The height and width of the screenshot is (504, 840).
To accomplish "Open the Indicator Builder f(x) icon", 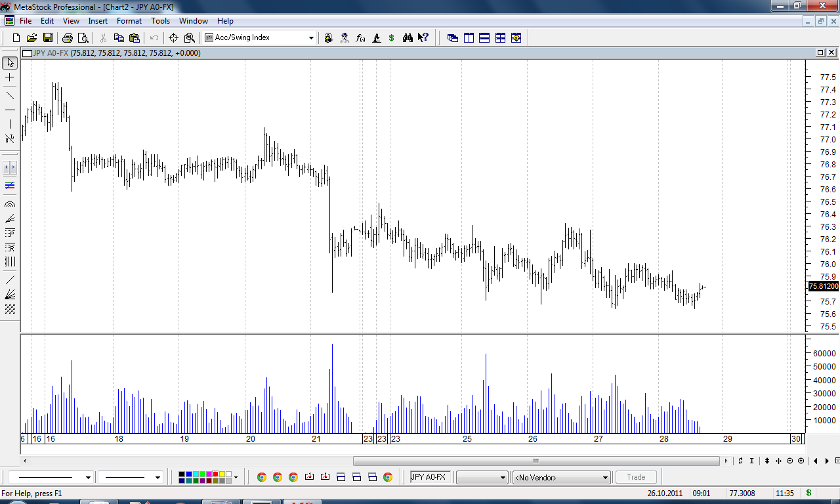I will point(360,38).
